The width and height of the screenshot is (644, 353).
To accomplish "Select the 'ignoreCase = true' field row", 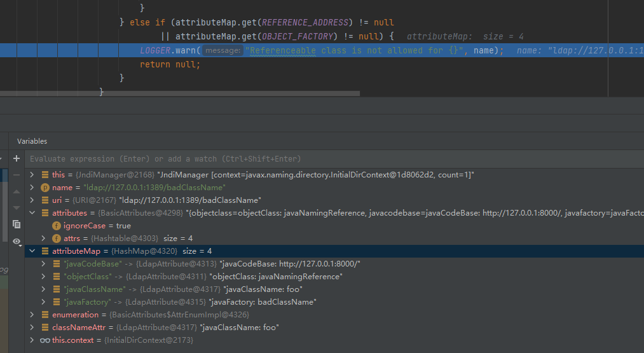I will pyautogui.click(x=334, y=226).
